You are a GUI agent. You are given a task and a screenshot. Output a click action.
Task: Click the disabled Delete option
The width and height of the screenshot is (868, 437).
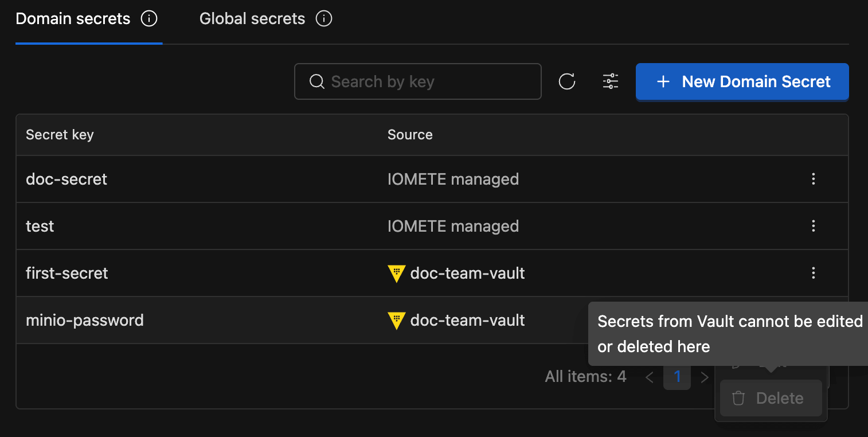pyautogui.click(x=770, y=397)
